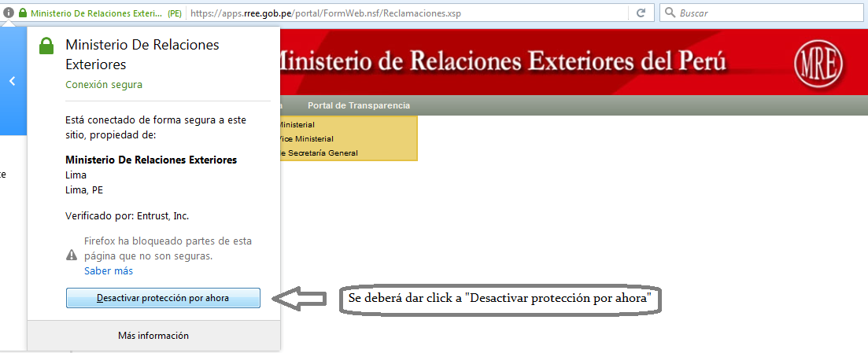Select the Secretaría General menu entry
This screenshot has height=353, width=868.
pyautogui.click(x=318, y=153)
